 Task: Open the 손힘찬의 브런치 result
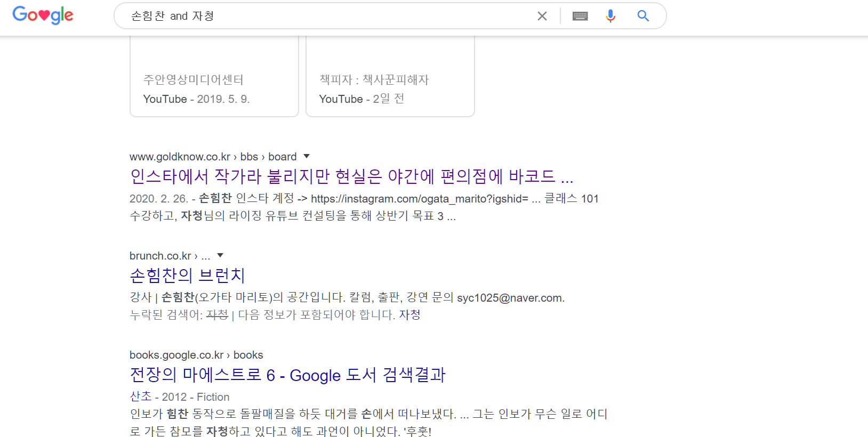pos(187,276)
